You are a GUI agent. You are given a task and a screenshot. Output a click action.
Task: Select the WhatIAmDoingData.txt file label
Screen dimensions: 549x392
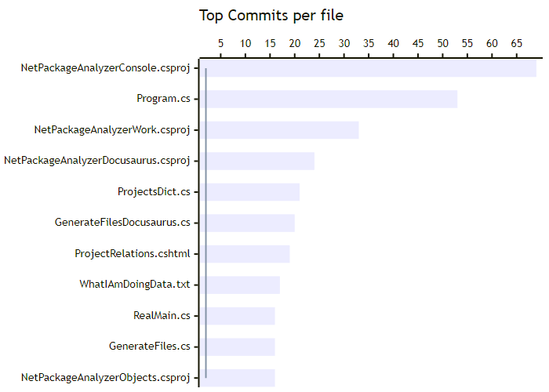135,285
